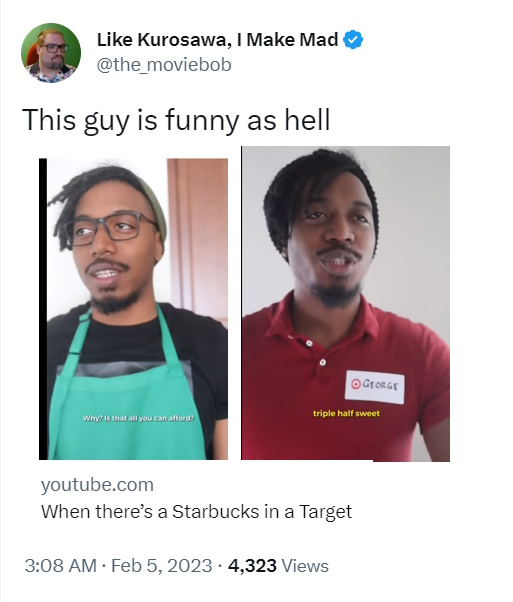Image resolution: width=513 pixels, height=602 pixels.
Task: Open the profile avatar picture
Action: pyautogui.click(x=51, y=53)
